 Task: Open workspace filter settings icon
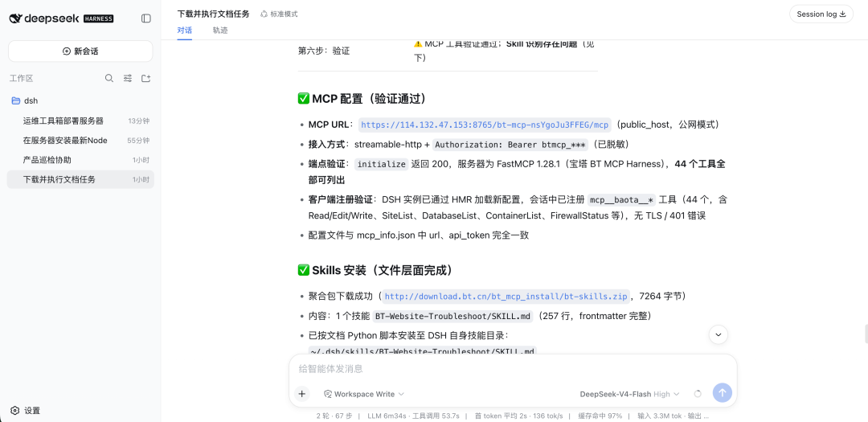click(127, 79)
